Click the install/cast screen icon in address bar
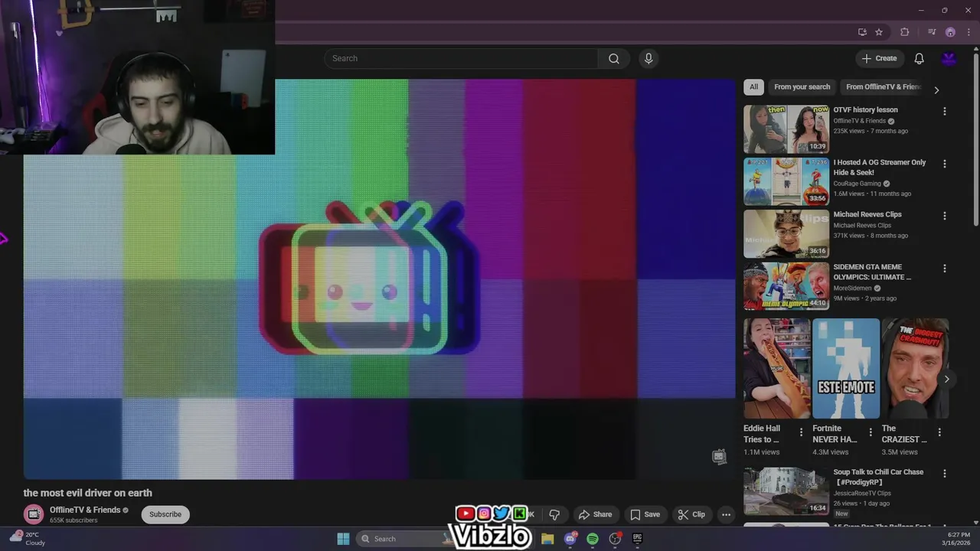Viewport: 980px width, 551px height. coord(862,32)
